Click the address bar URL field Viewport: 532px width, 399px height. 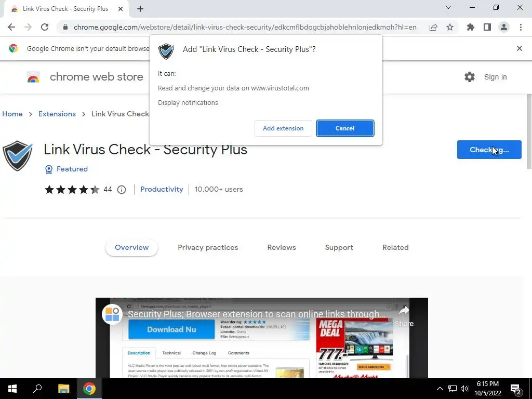(x=245, y=27)
